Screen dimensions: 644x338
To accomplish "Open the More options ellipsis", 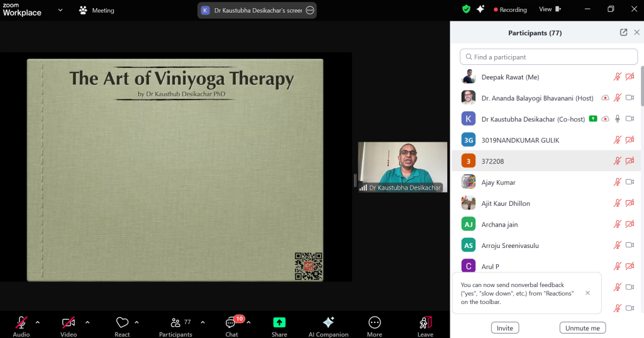I will pos(374,322).
